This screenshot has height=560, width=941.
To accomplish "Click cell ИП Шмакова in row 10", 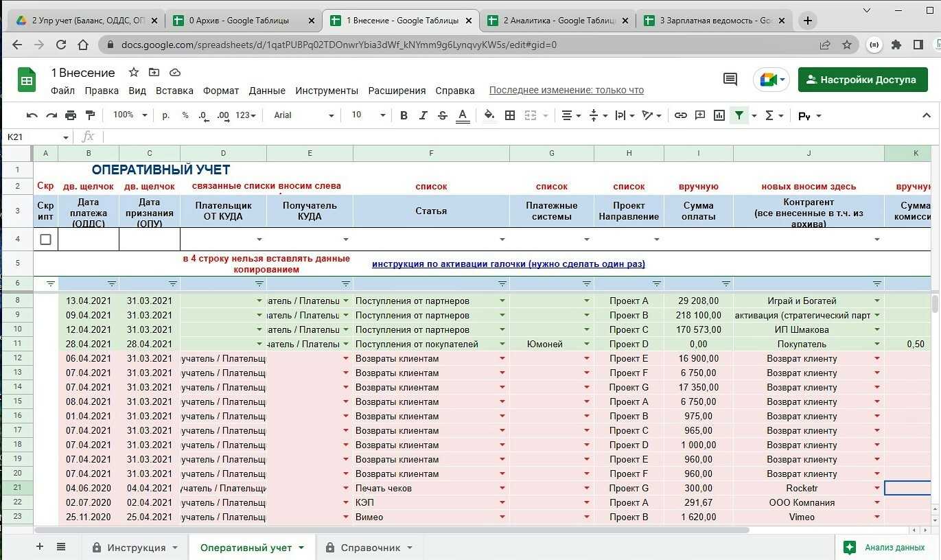I will pyautogui.click(x=809, y=329).
